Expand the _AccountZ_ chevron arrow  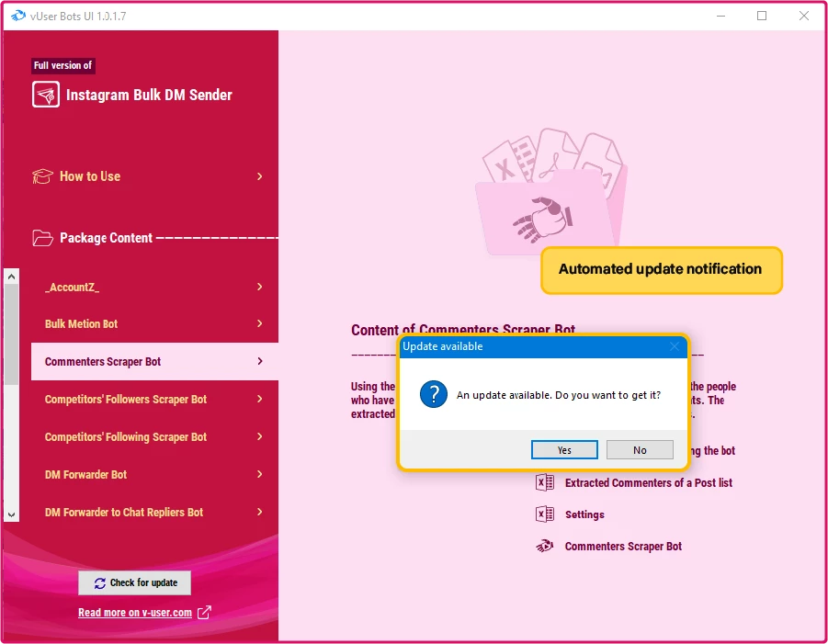pos(260,287)
